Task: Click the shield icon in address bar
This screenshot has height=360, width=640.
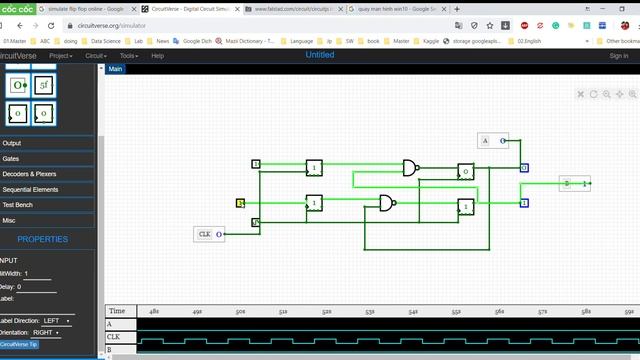Action: click(x=474, y=25)
